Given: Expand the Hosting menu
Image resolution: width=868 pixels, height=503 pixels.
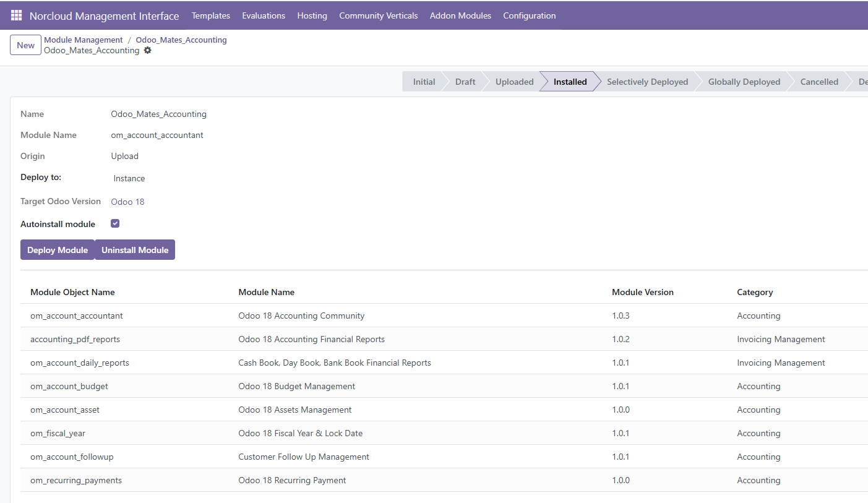Looking at the screenshot, I should point(312,15).
